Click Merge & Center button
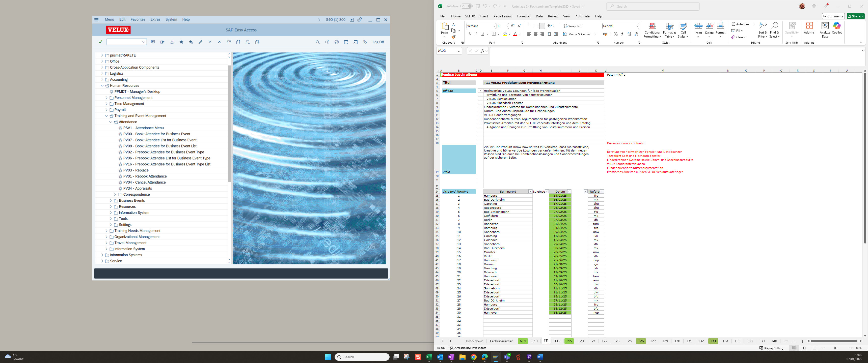This screenshot has height=363, width=868. tap(577, 34)
